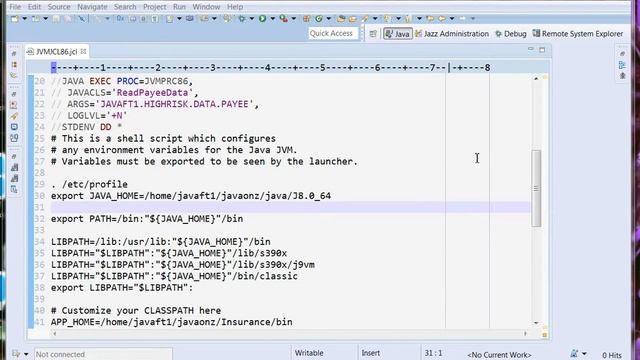The height and width of the screenshot is (360, 640).
Task: Click the Not connected status field
Action: click(103, 354)
